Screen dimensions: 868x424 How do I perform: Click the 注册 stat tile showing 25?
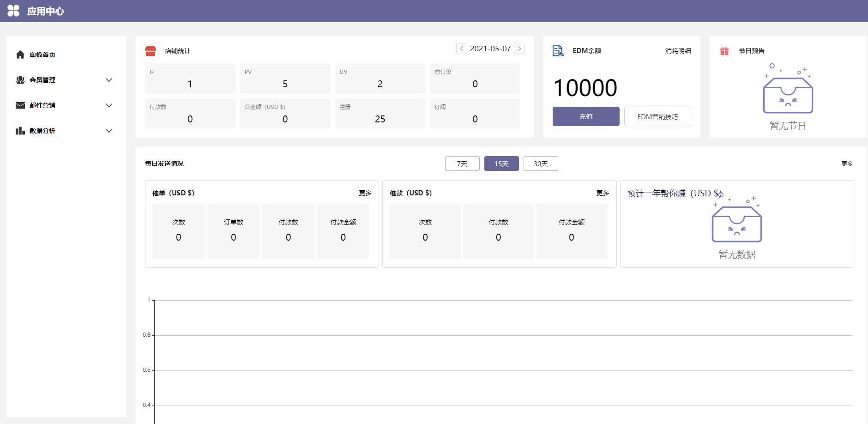point(380,114)
